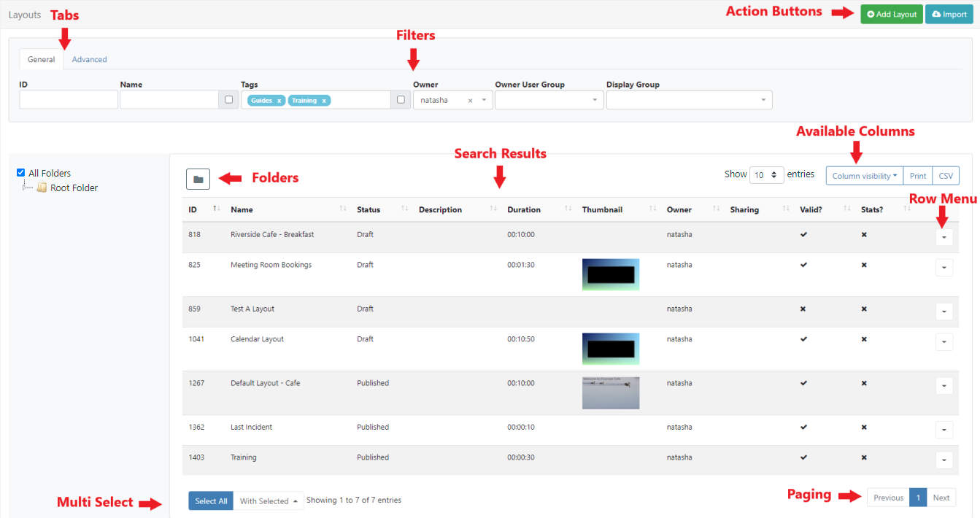Open the With Selected menu
This screenshot has height=518, width=980.
[268, 500]
